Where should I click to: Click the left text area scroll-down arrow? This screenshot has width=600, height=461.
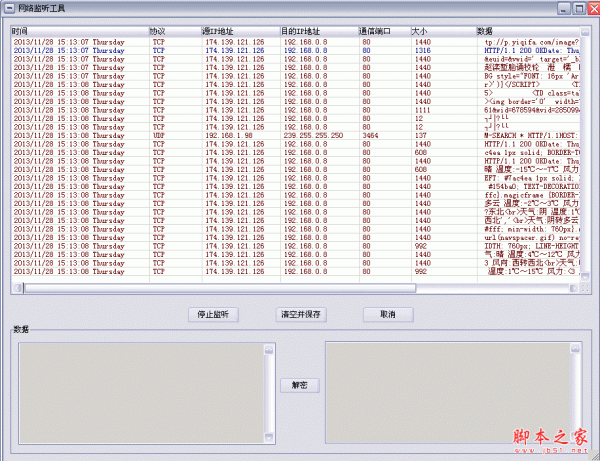(x=269, y=437)
